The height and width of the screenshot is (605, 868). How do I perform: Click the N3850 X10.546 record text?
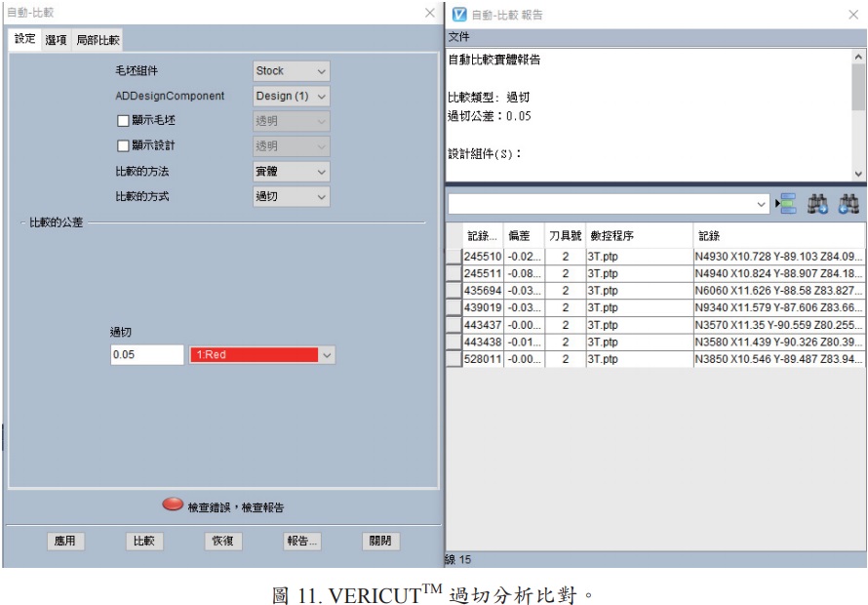[778, 359]
